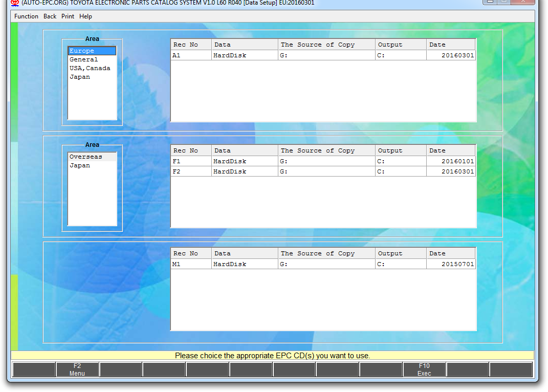
Task: Click the F2 record number cell
Action: [191, 171]
